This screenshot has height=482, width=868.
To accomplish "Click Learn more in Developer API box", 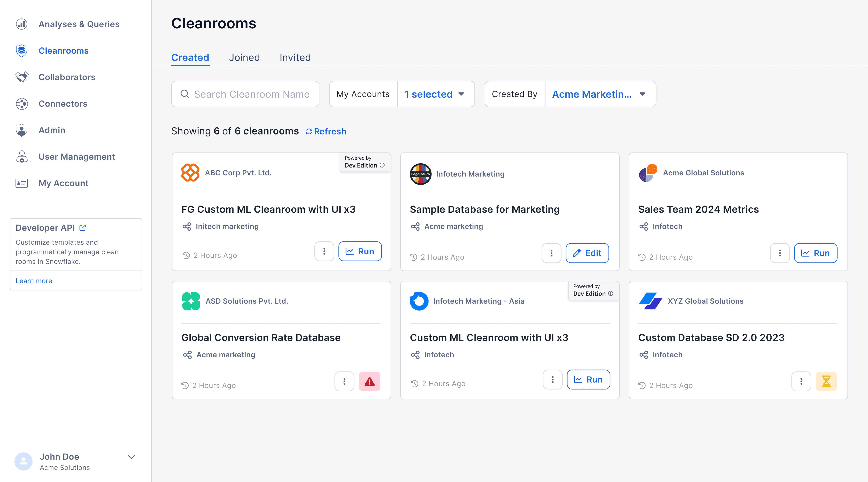I will pyautogui.click(x=34, y=281).
